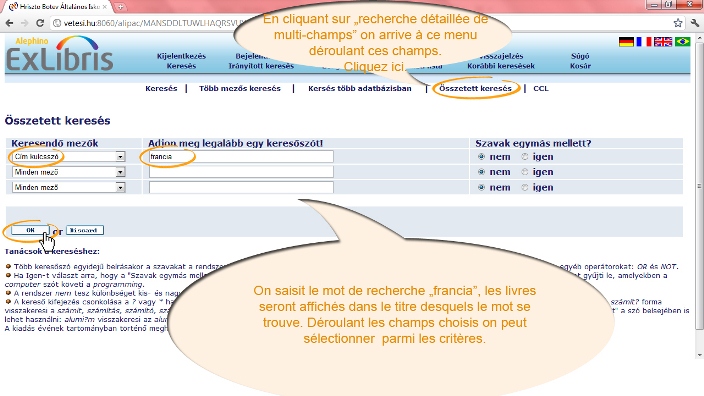The height and width of the screenshot is (396, 704).
Task: Open a new browser tab
Action: [120, 7]
